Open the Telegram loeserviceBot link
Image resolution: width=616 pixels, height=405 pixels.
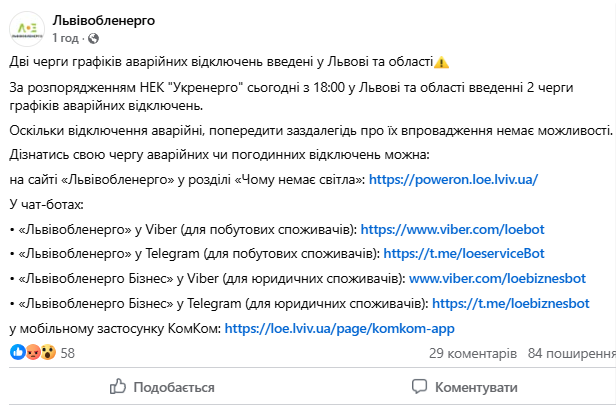tap(465, 253)
